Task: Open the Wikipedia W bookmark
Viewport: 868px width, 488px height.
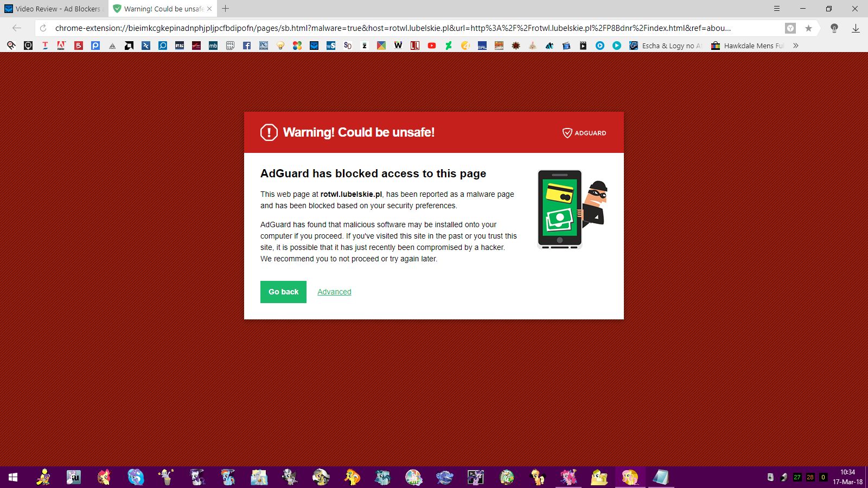Action: pyautogui.click(x=398, y=46)
